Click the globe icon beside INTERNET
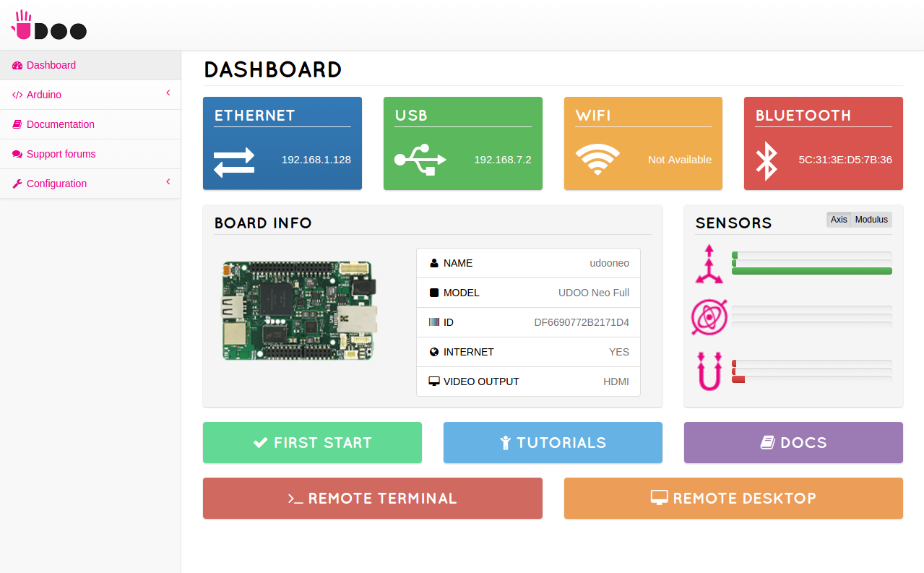 pos(434,352)
